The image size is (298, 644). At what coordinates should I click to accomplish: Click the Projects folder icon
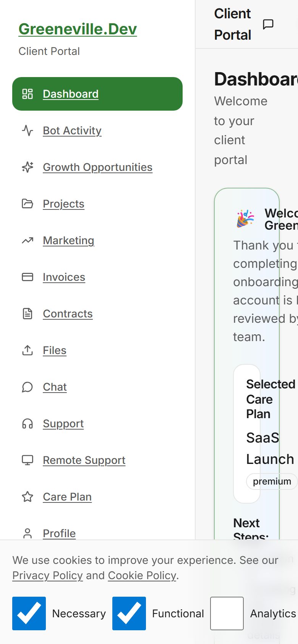(x=28, y=204)
